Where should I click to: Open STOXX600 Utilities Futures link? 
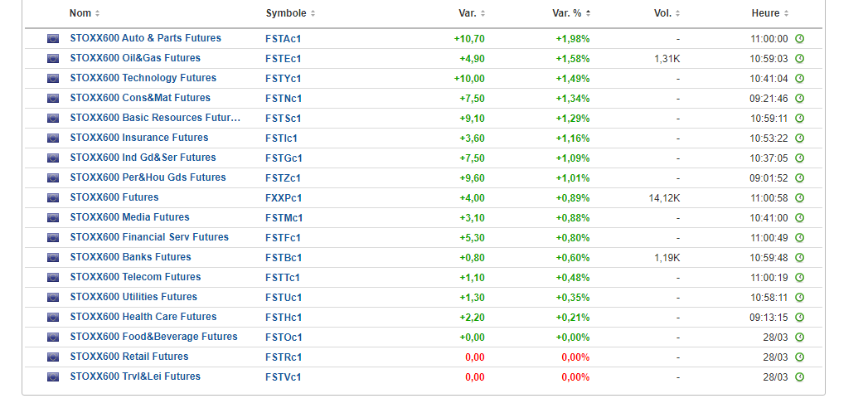[133, 297]
